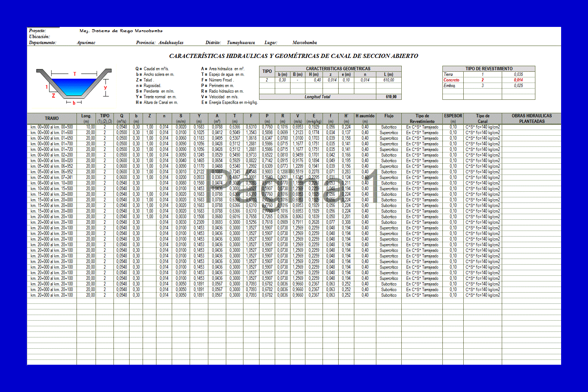Click the E (m-kg/kg) column header

pos(314,118)
